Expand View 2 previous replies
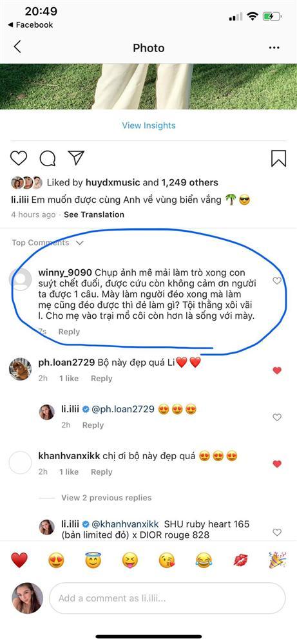297x644 pixels. (x=106, y=498)
